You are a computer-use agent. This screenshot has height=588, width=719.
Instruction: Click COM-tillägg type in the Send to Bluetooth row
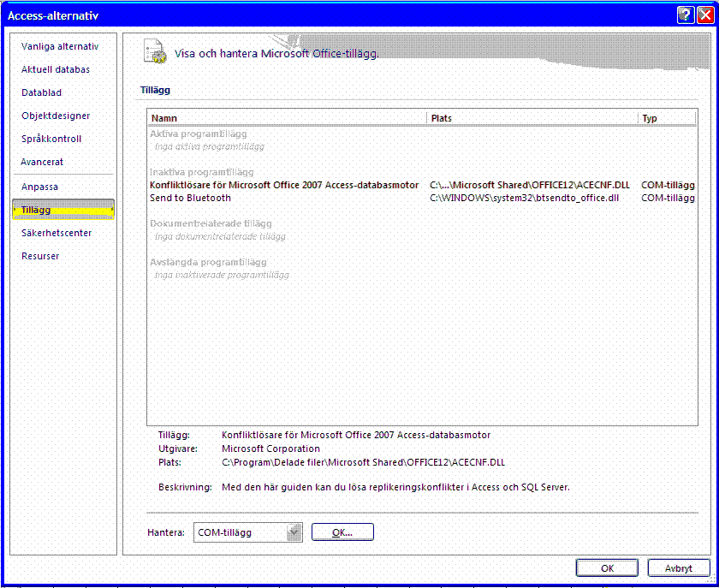point(668,198)
